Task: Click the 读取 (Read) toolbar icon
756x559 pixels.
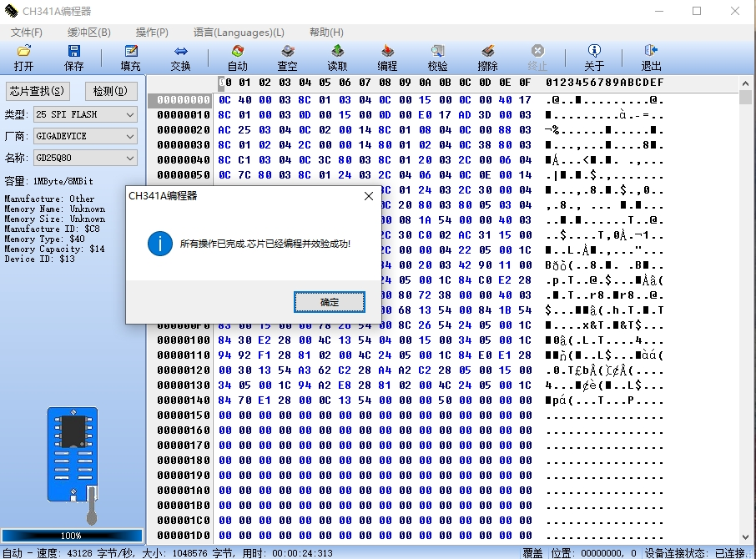Action: [337, 58]
